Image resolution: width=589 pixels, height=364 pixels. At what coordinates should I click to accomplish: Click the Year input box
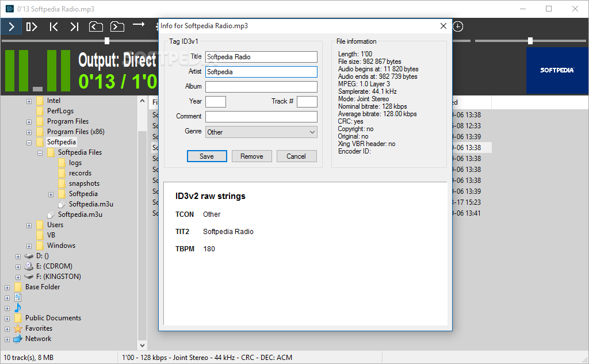[216, 102]
